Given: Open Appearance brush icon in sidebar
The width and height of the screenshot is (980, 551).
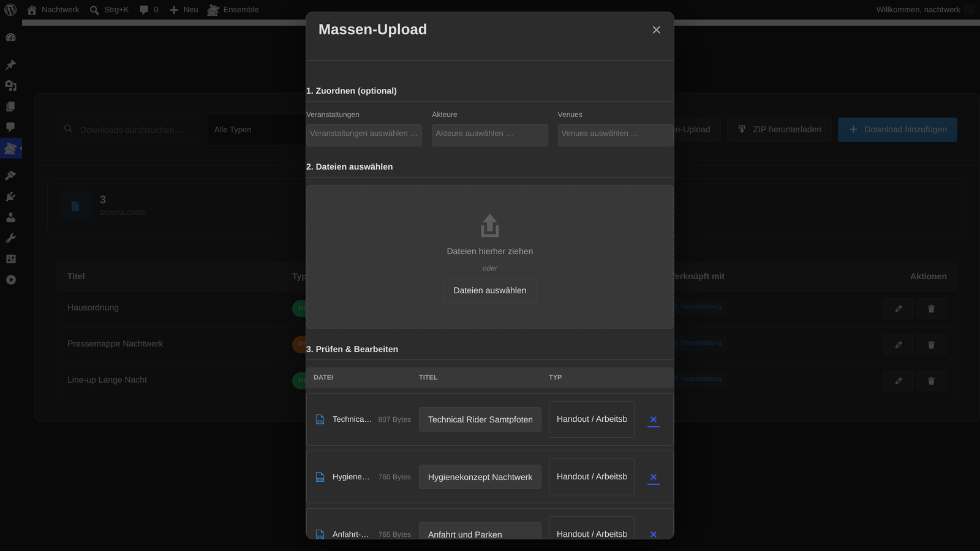Looking at the screenshot, I should tap(10, 176).
